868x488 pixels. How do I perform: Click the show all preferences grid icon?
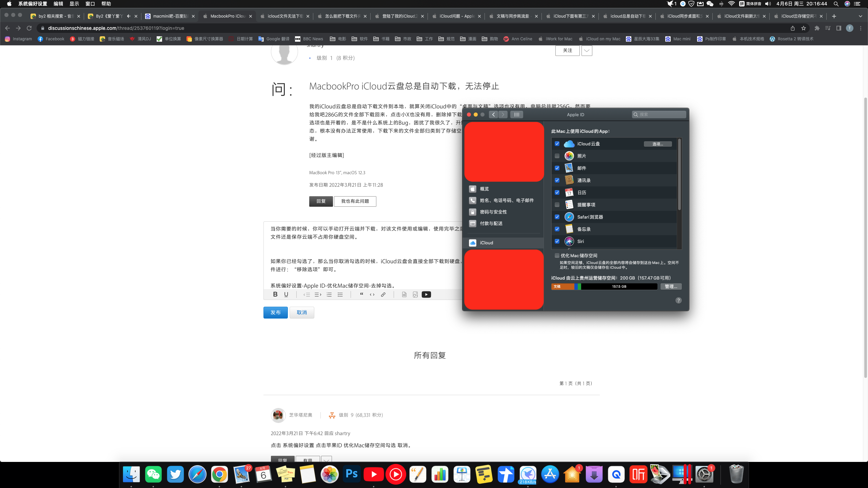click(516, 115)
